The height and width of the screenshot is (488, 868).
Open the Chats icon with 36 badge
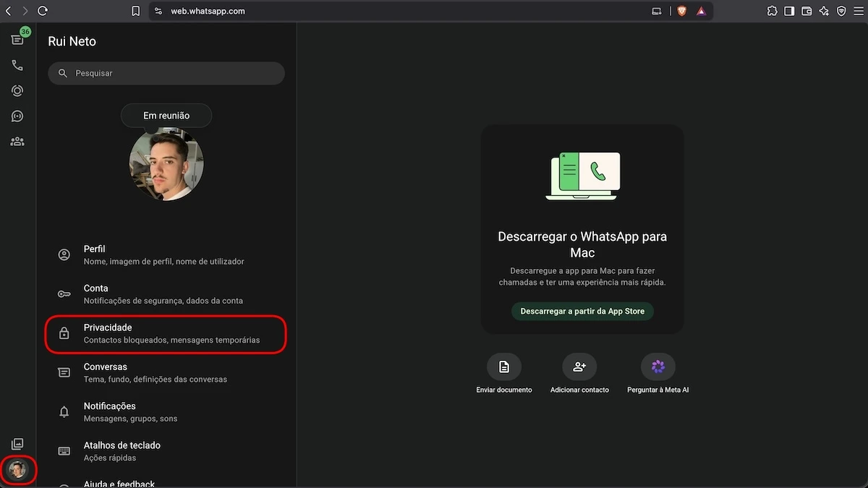pyautogui.click(x=17, y=39)
